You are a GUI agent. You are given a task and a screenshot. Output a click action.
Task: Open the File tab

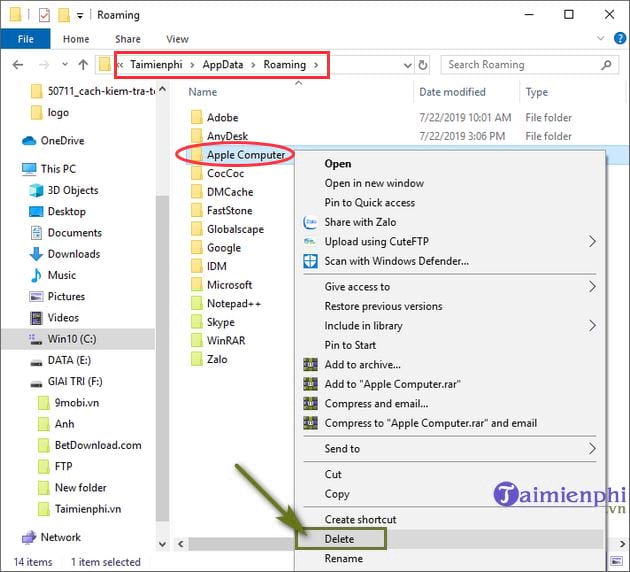click(x=25, y=39)
